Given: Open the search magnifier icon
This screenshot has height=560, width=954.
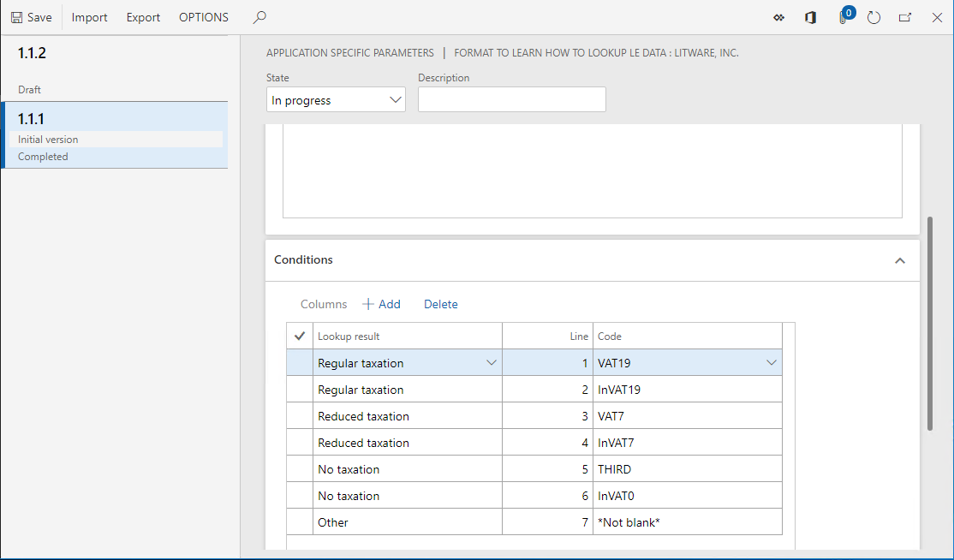Looking at the screenshot, I should 259,18.
